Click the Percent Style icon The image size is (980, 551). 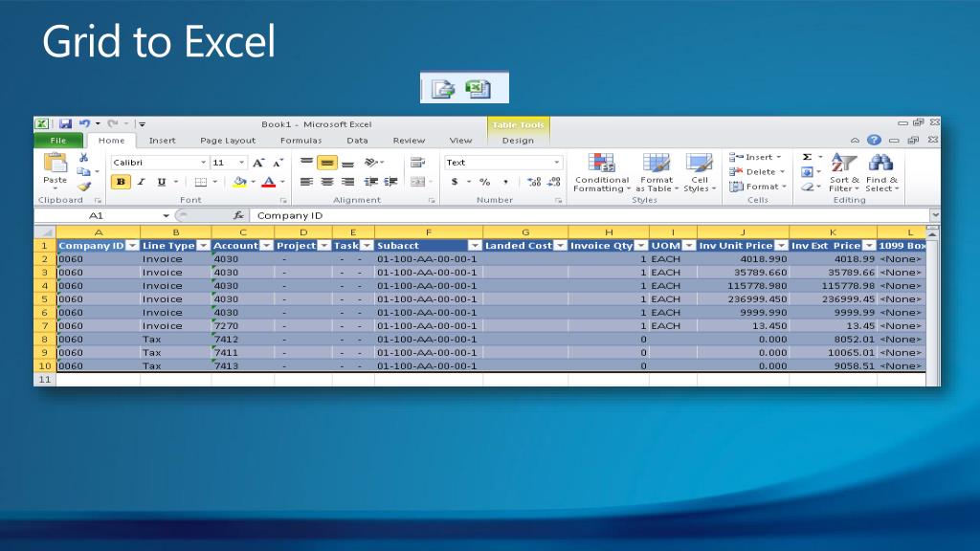(x=485, y=182)
